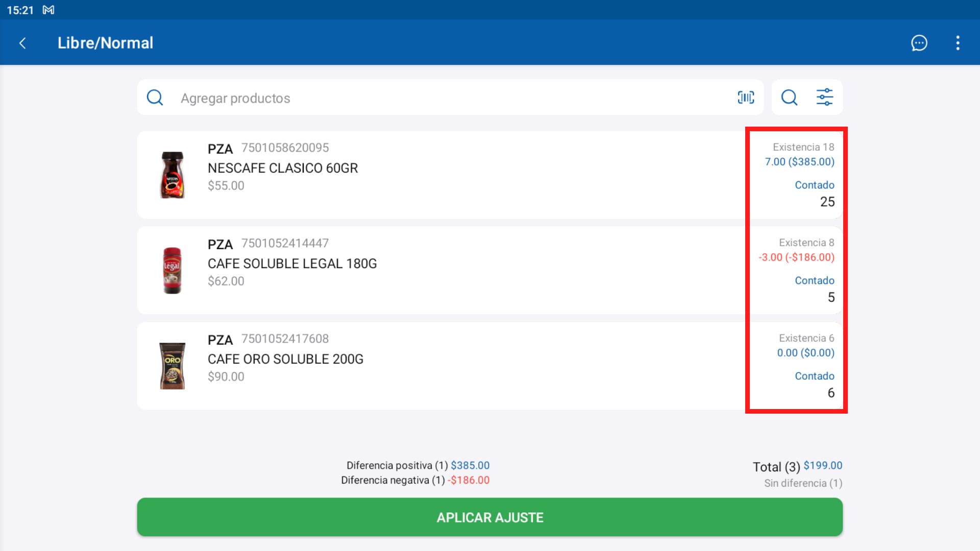
Task: Click the NESCAFE CLASICO product thumbnail
Action: (173, 175)
